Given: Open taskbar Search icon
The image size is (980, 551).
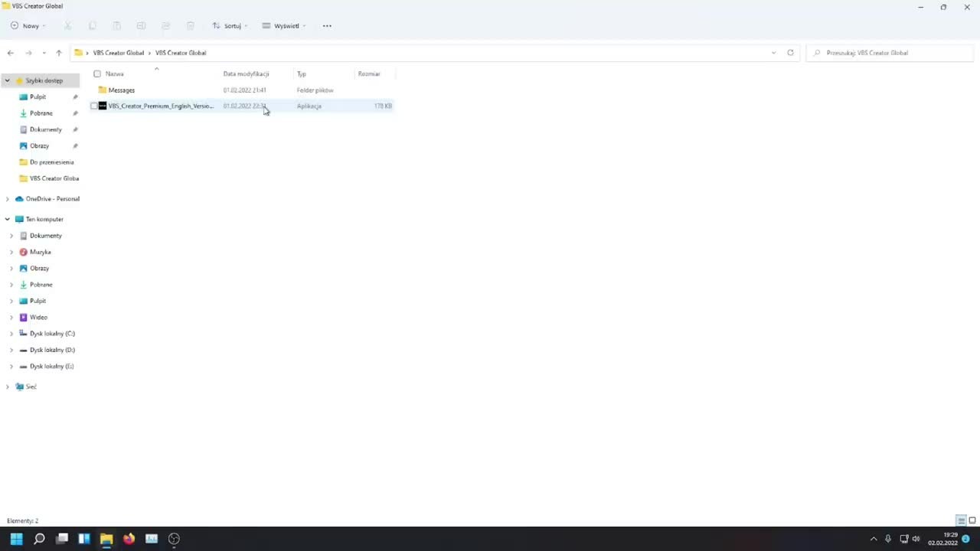Looking at the screenshot, I should point(39,539).
